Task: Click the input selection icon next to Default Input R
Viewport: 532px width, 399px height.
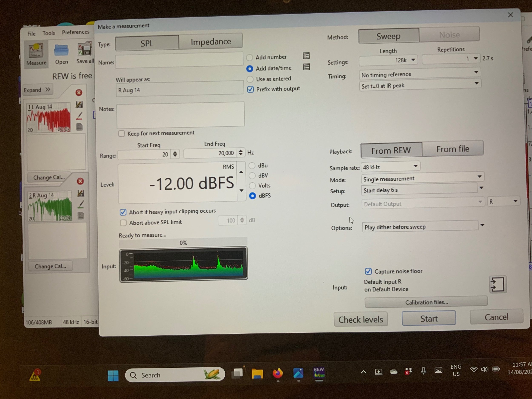Action: 498,285
